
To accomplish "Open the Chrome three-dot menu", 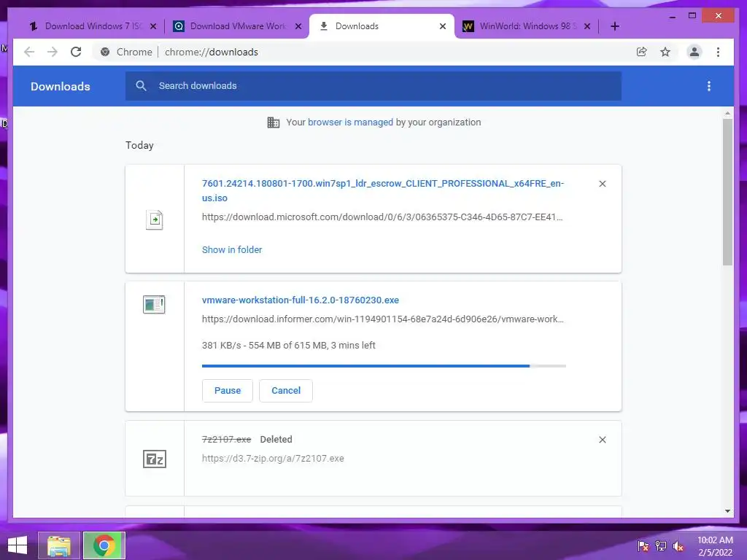I will coord(718,52).
